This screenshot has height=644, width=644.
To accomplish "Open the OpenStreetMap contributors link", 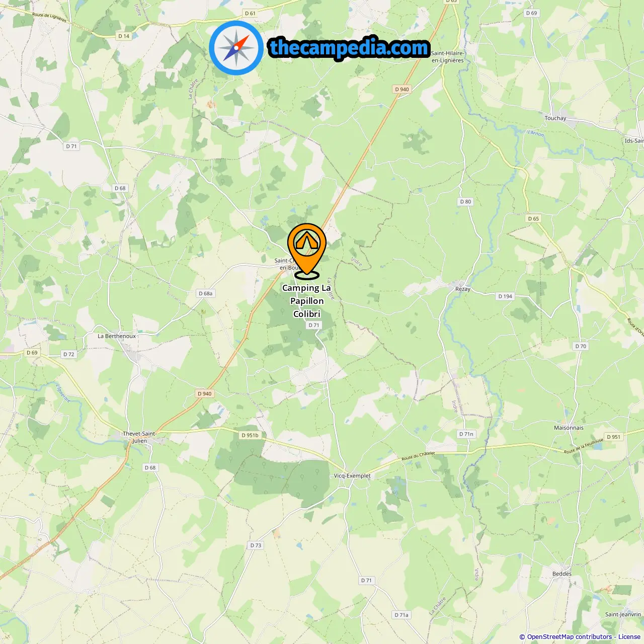I will (x=570, y=636).
